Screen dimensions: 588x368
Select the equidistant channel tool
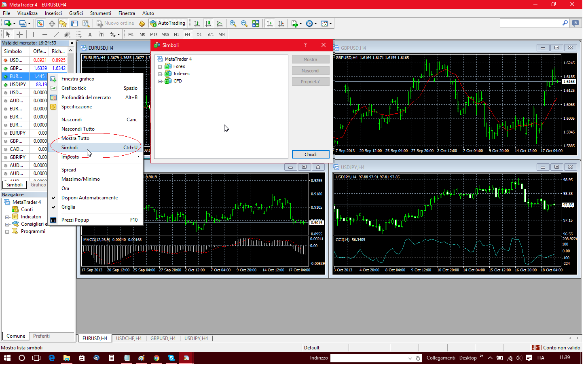click(67, 34)
